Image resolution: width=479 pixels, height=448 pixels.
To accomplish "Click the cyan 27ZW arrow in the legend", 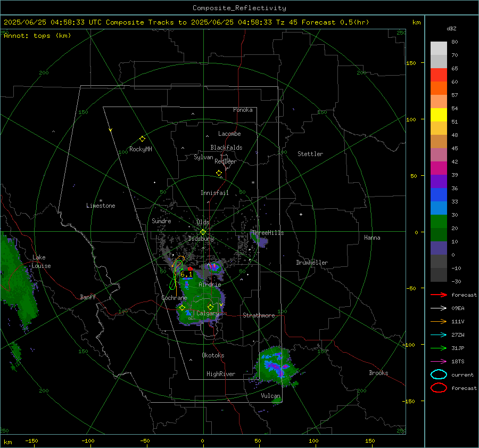I will click(x=439, y=335).
